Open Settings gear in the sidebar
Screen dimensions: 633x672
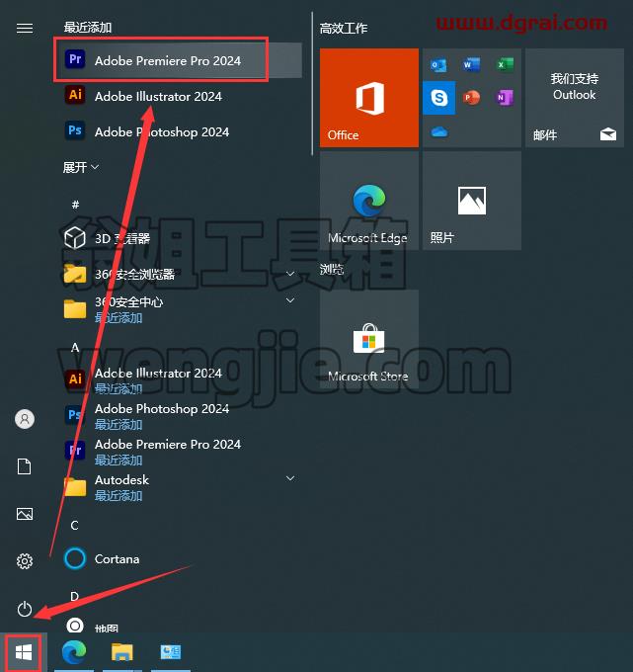pyautogui.click(x=25, y=561)
